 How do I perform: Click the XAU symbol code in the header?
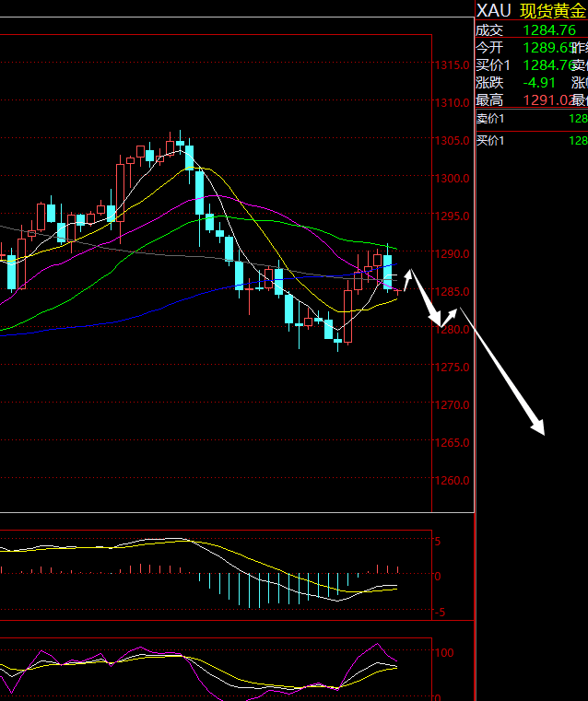494,11
